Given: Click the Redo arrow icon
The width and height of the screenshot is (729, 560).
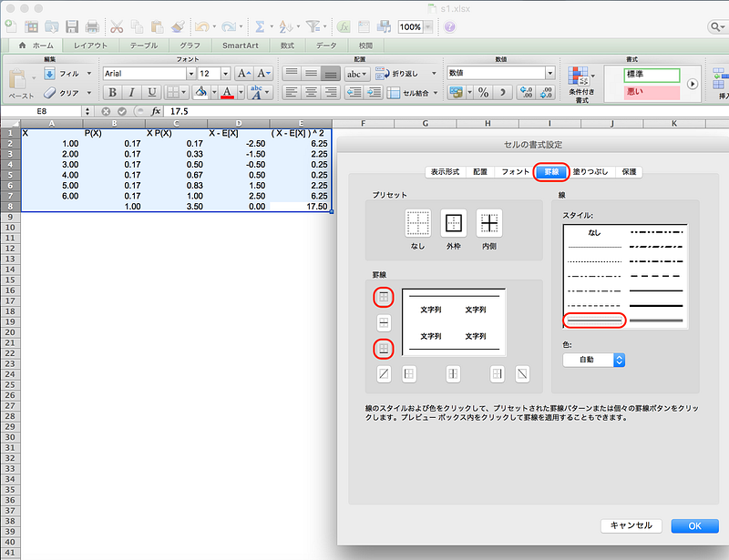Looking at the screenshot, I should point(229,26).
